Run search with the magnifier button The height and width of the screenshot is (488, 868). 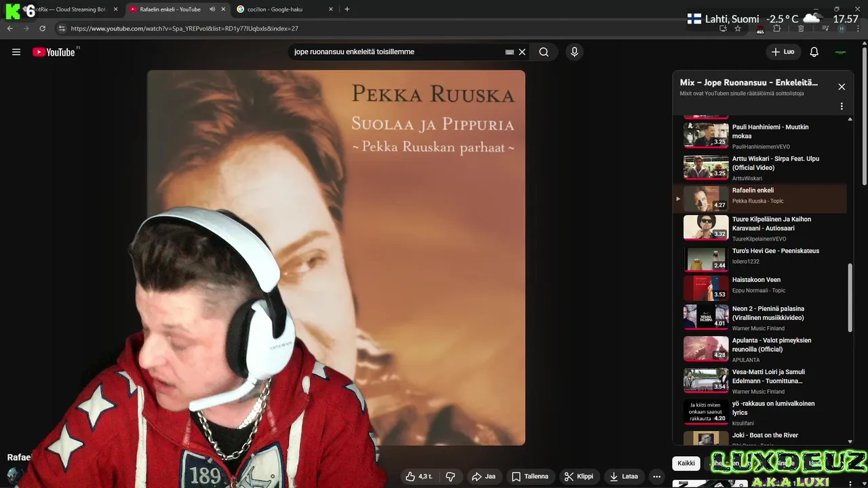(544, 52)
